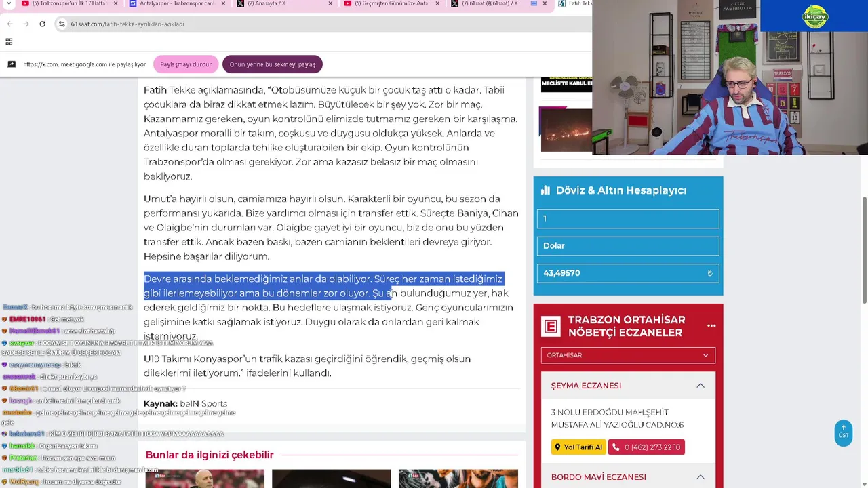This screenshot has width=868, height=488.
Task: Click Paylaşmayı durdur button
Action: pyautogui.click(x=186, y=64)
